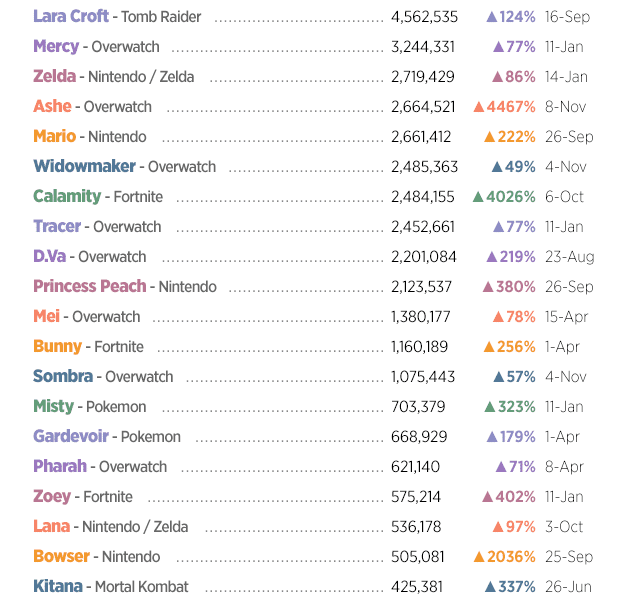This screenshot has width=620, height=600.
Task: Click the upward triangle beside Lara Croft's 124%
Action: [492, 17]
